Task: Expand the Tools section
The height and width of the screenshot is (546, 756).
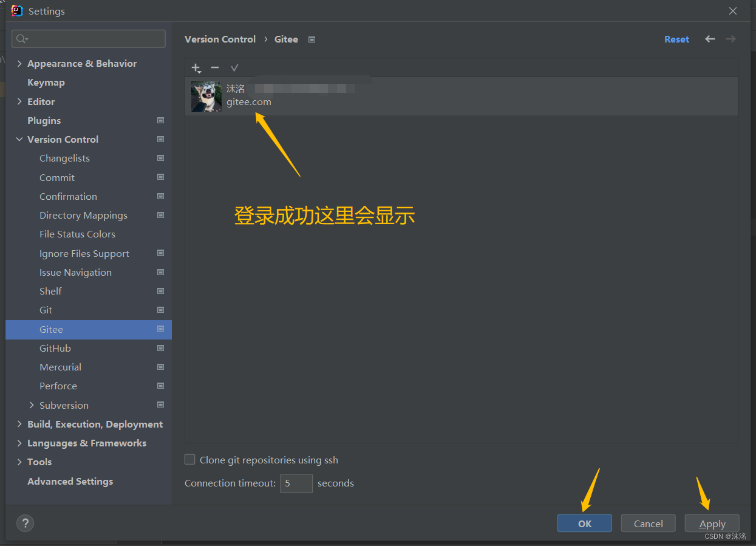Action: click(x=19, y=462)
